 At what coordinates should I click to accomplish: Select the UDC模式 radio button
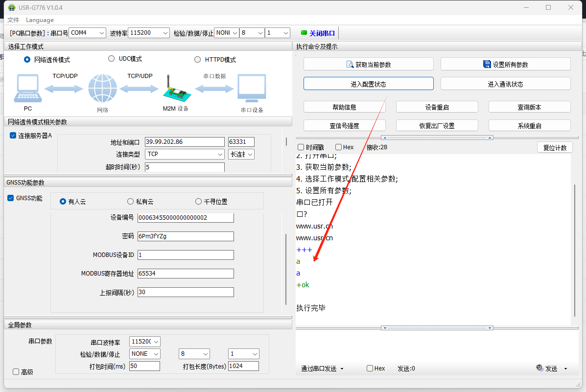pos(111,59)
